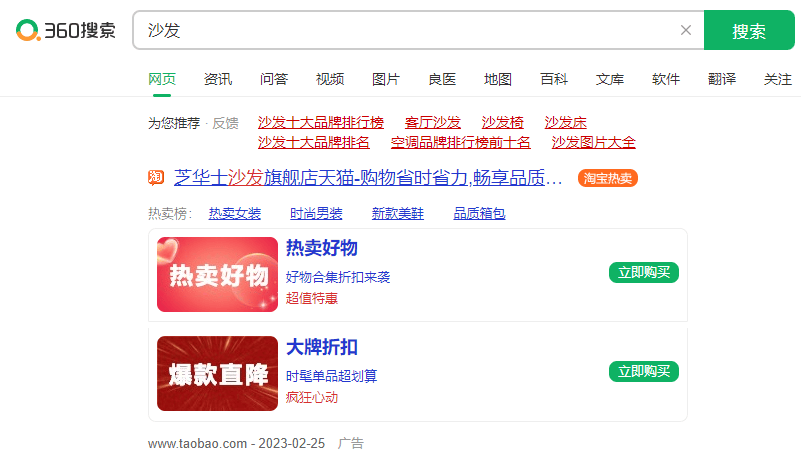Open the 文库 tab
801x464 pixels.
point(610,79)
